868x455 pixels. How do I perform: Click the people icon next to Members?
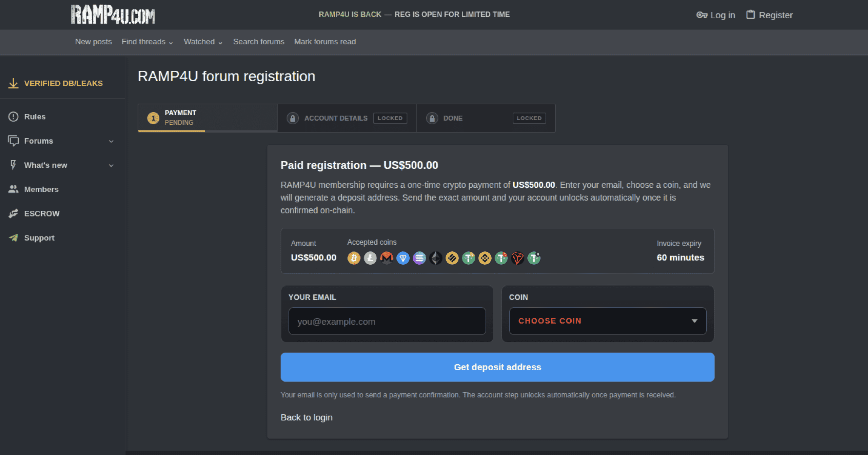tap(13, 189)
